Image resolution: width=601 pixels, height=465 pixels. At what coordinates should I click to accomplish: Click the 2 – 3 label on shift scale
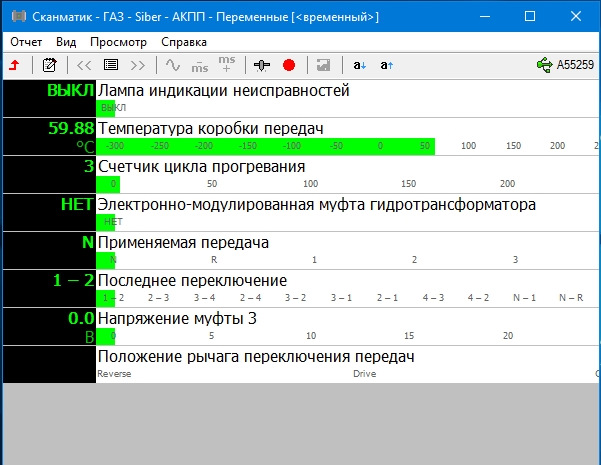pos(158,297)
